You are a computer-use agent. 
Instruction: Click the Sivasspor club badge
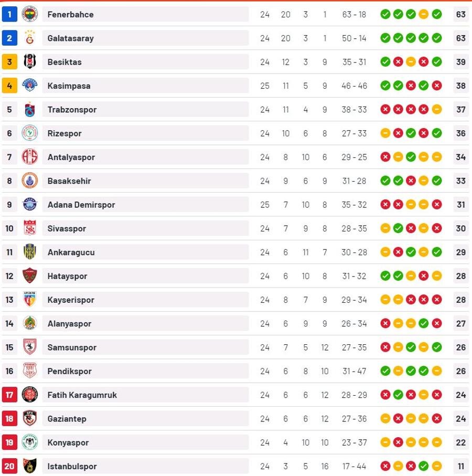point(30,228)
